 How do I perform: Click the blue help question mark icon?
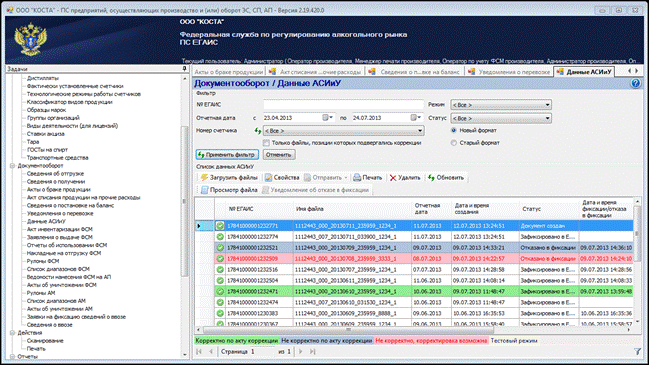point(636,83)
